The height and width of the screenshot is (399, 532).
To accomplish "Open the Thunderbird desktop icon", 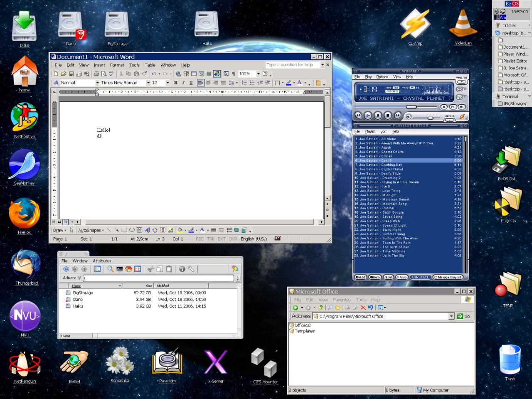I will point(26,264).
